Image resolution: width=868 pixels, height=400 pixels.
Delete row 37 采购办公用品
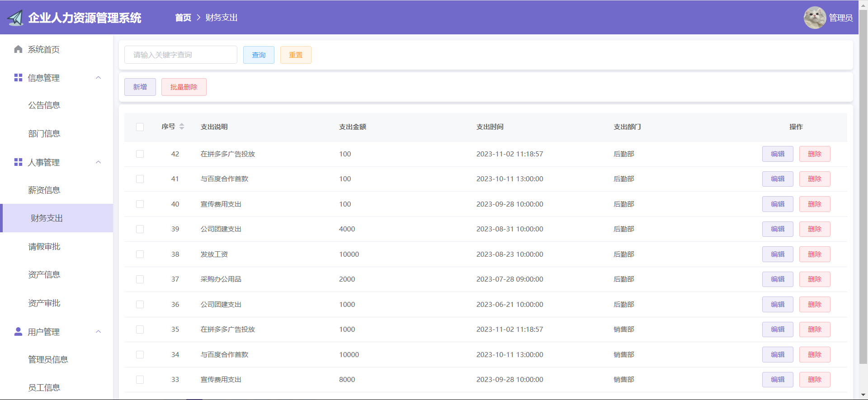[x=815, y=279]
